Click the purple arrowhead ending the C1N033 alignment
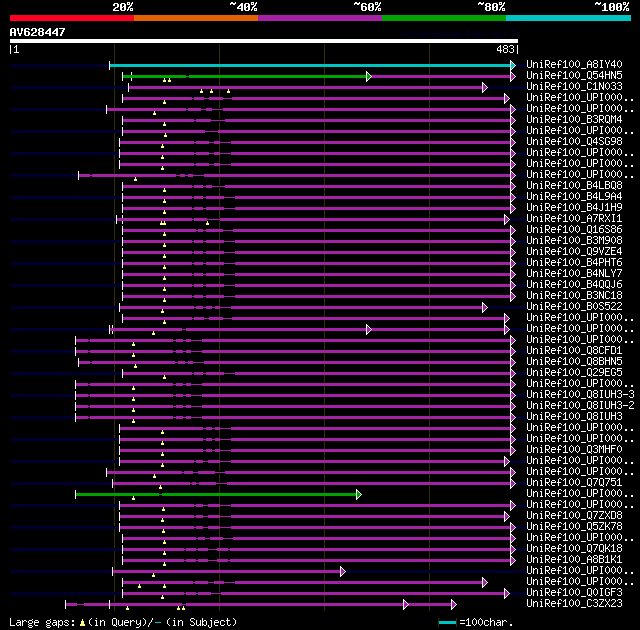Image resolution: width=640 pixels, height=630 pixels. [x=485, y=87]
